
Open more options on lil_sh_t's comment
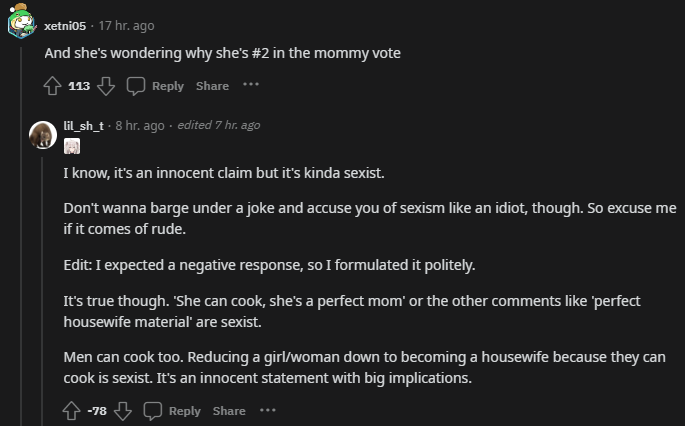click(268, 410)
